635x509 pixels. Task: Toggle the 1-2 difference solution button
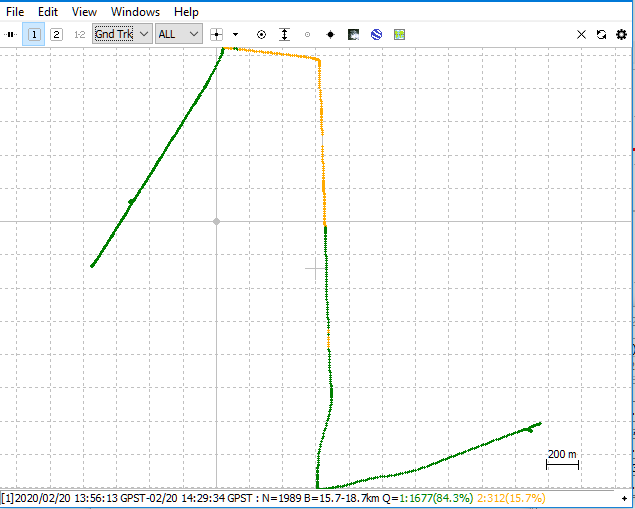pyautogui.click(x=80, y=34)
